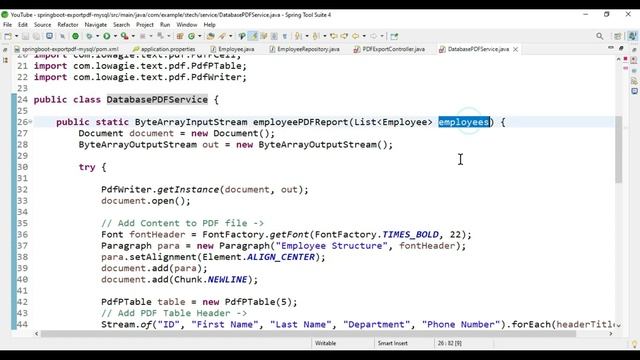Click the Search flashlight toolbar icon
640x360 pixels.
222,36
